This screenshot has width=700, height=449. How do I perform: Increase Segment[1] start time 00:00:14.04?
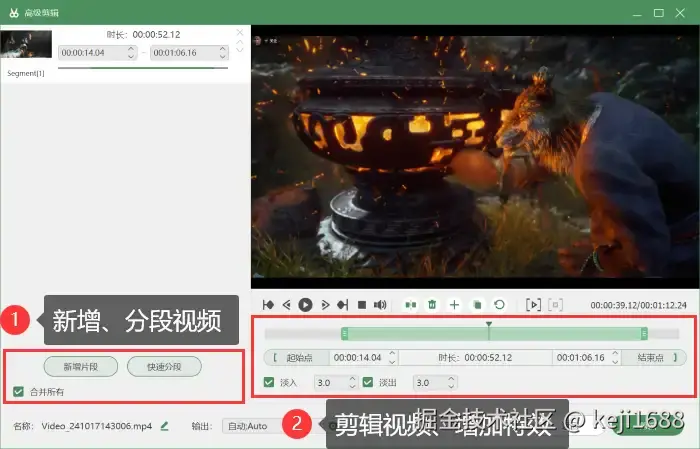pos(131,49)
